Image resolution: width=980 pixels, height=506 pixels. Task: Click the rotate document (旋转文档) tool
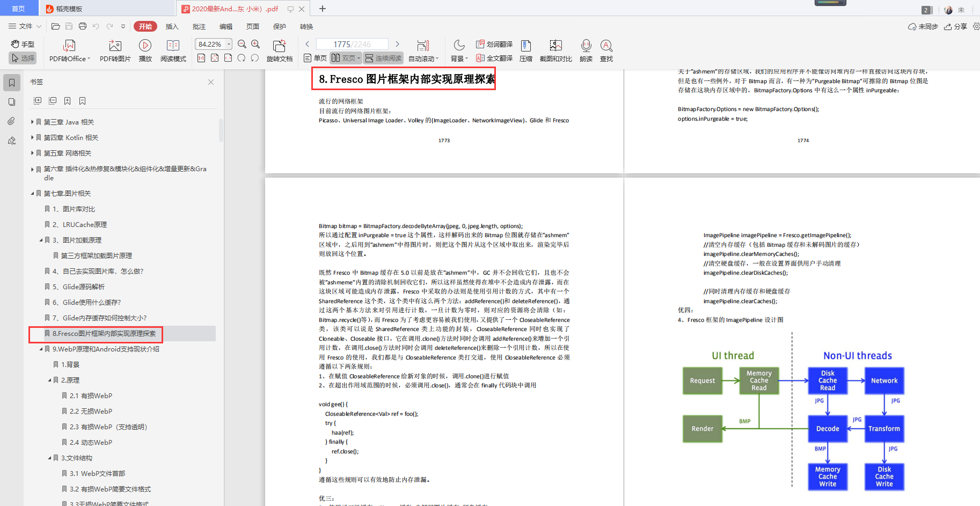pos(279,52)
